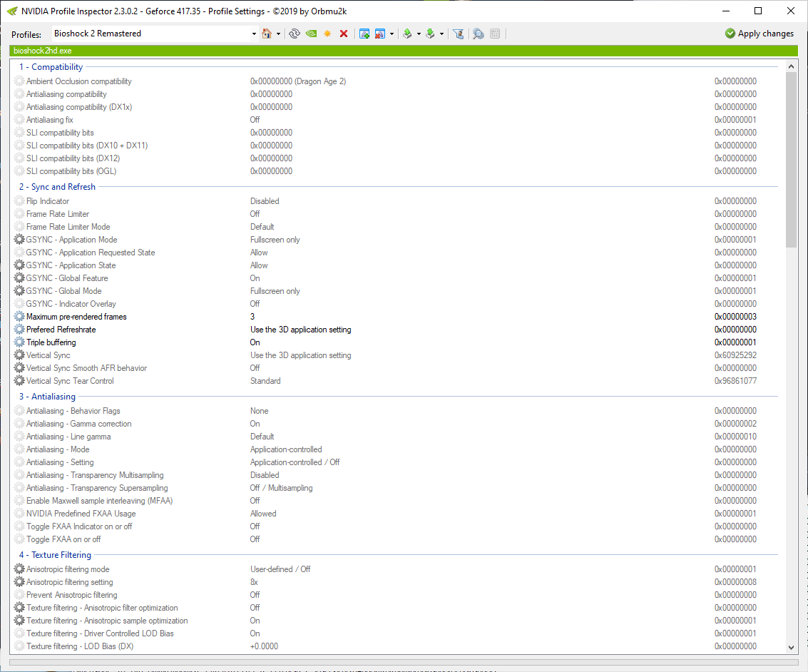
Task: Select Antialiasing - Gamma correction row
Action: [x=395, y=424]
